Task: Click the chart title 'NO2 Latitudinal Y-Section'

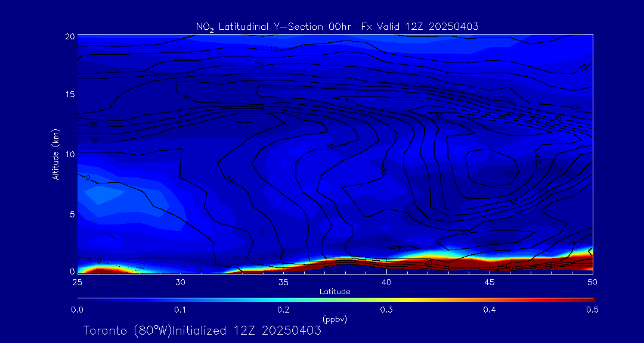Action: point(337,27)
